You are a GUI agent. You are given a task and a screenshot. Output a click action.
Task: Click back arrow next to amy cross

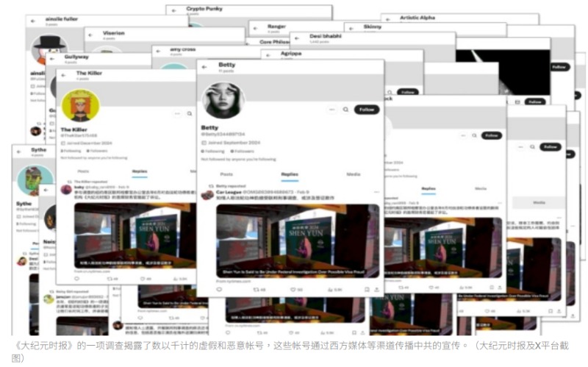click(x=158, y=51)
